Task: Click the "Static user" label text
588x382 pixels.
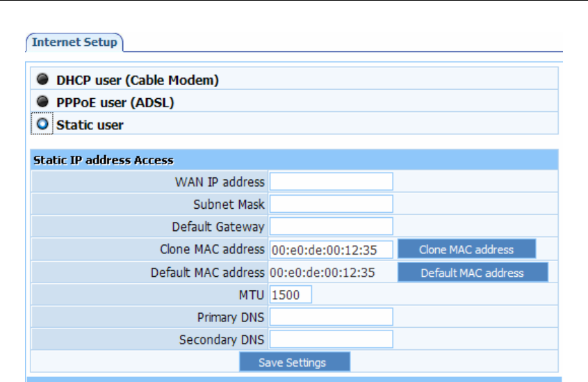Action: (90, 125)
